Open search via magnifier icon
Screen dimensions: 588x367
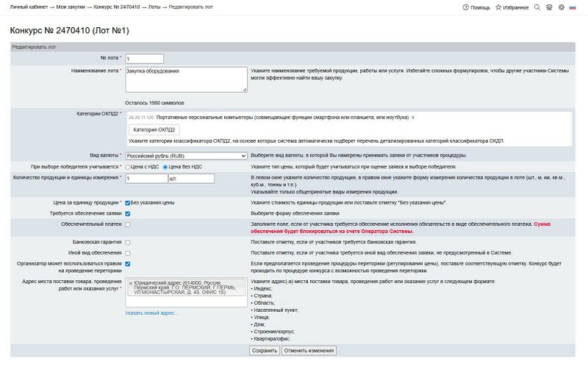[537, 7]
